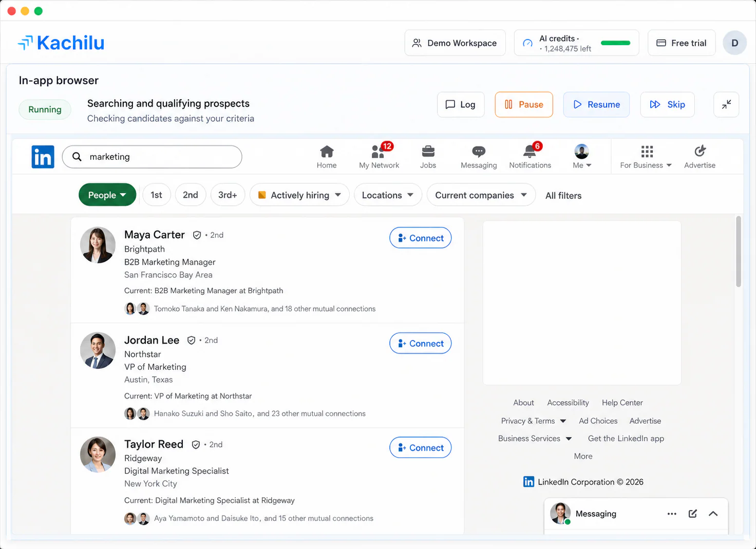Screen dimensions: 756x549
Task: Open the Jobs briefcase icon
Action: 428,152
